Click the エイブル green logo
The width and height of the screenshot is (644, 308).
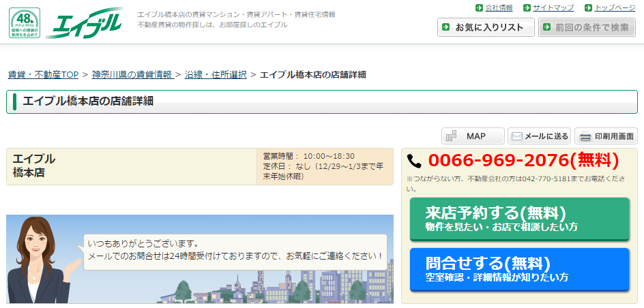[x=84, y=23]
